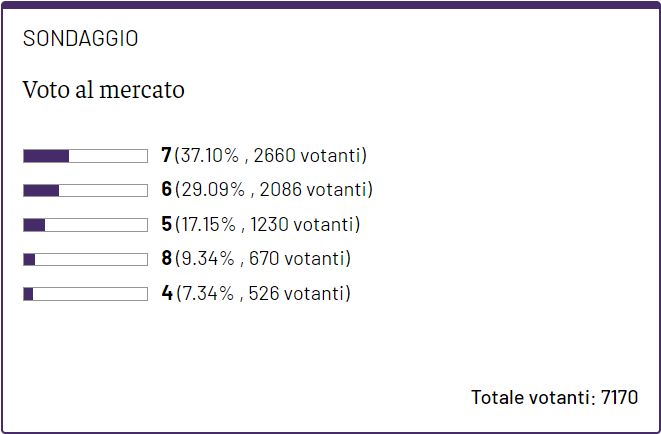Image resolution: width=661 pixels, height=434 pixels.
Task: Click the progress bar for vote 4
Action: (86, 294)
